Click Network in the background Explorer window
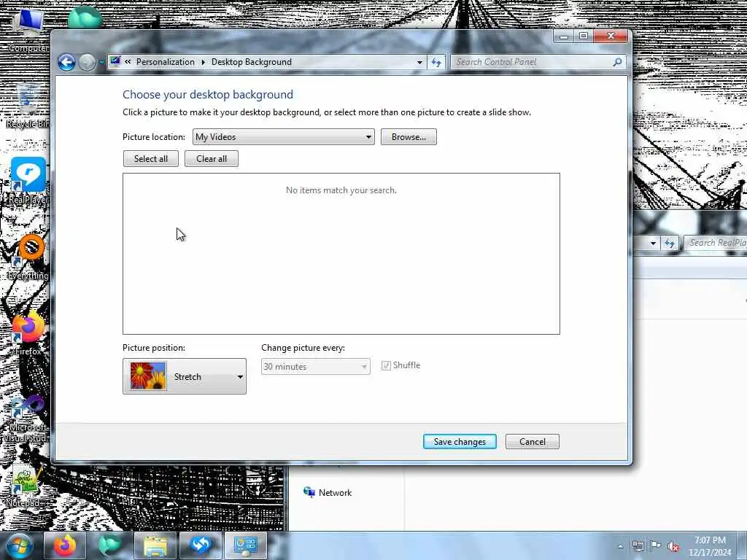Viewport: 747px width, 560px height. pos(335,492)
